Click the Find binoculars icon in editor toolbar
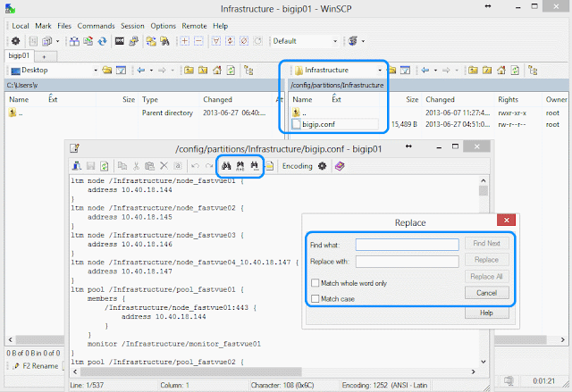 click(226, 166)
